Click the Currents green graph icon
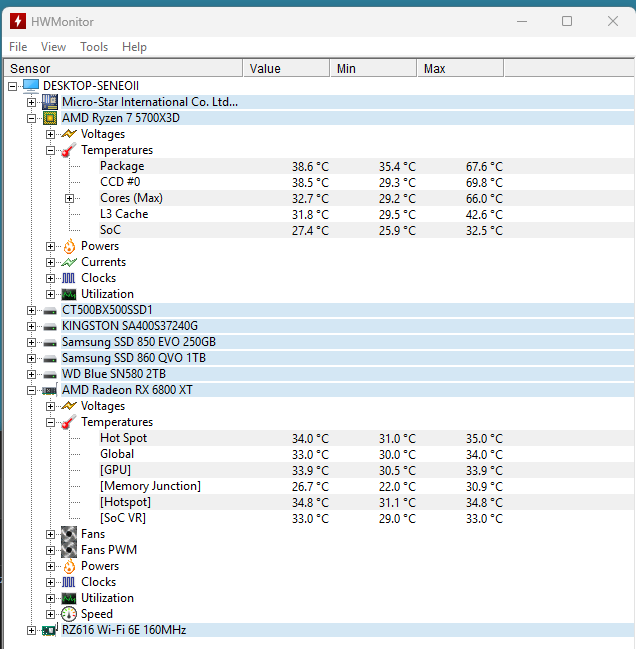 (x=69, y=262)
